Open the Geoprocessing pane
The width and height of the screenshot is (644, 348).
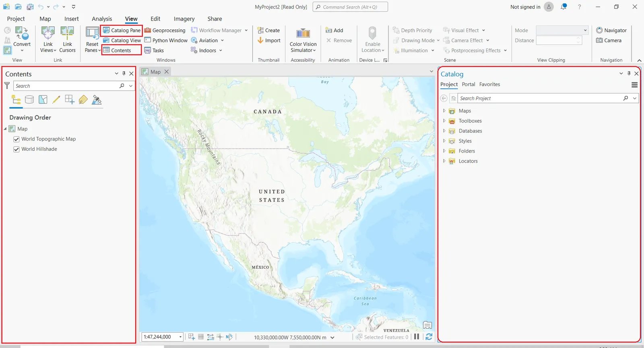pos(165,30)
